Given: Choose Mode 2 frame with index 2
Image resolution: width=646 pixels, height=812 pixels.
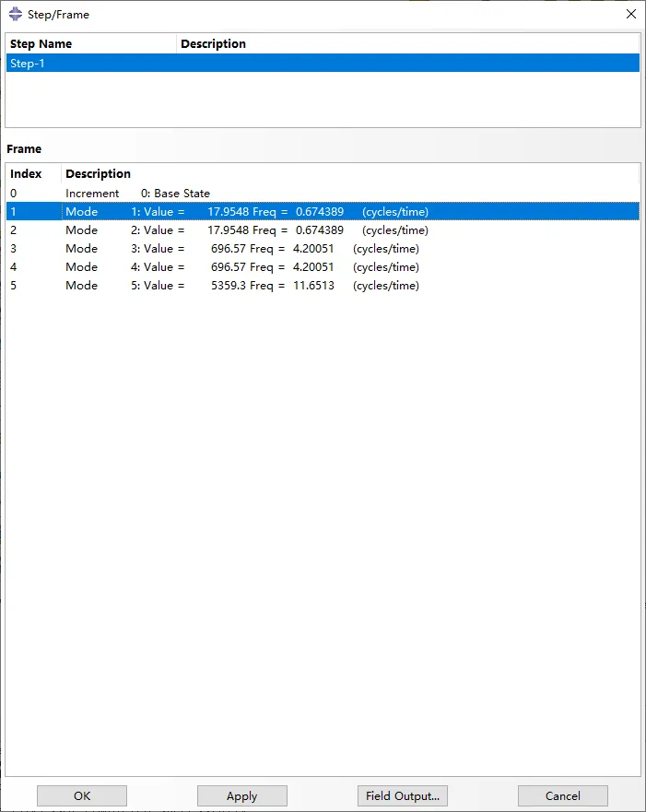Looking at the screenshot, I should (247, 230).
